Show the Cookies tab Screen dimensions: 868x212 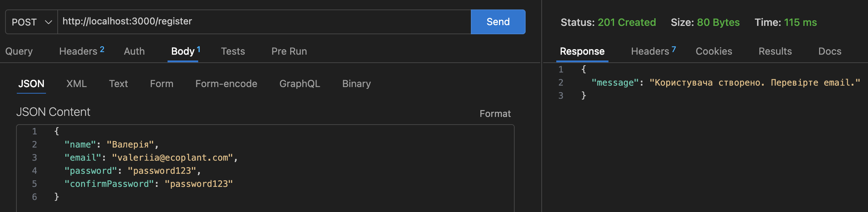[714, 51]
